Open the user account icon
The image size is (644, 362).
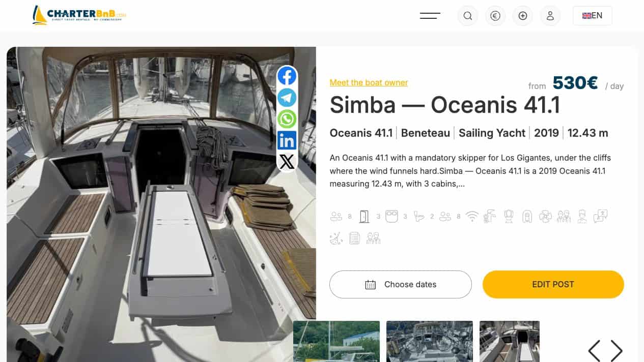tap(550, 16)
